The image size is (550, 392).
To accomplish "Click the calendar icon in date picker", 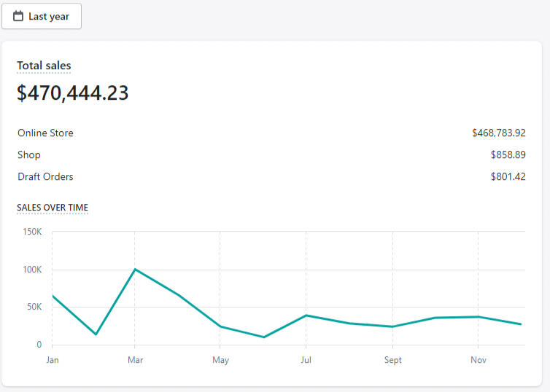I will coord(18,16).
